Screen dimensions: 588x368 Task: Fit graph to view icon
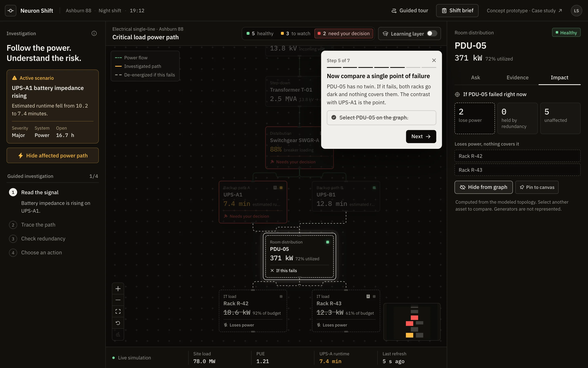click(x=118, y=312)
